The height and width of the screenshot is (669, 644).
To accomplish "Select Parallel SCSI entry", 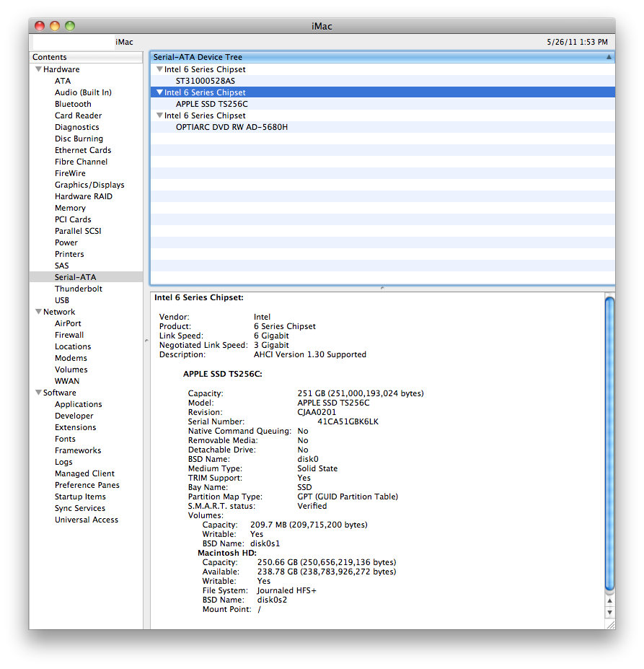I will (78, 231).
